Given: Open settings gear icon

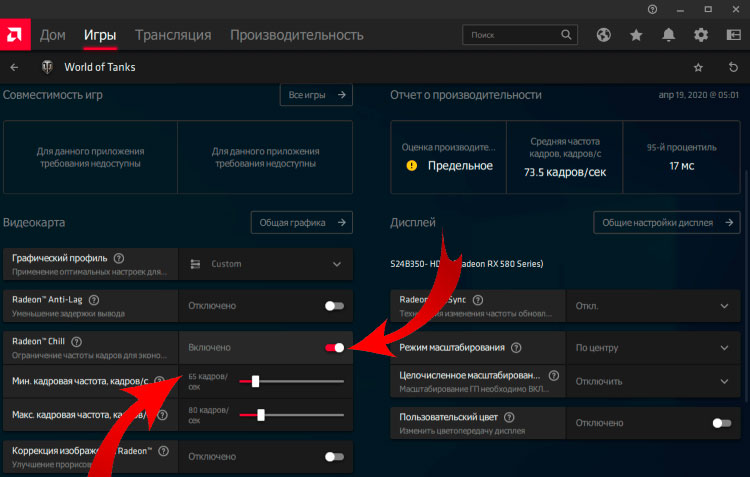Looking at the screenshot, I should 701,35.
